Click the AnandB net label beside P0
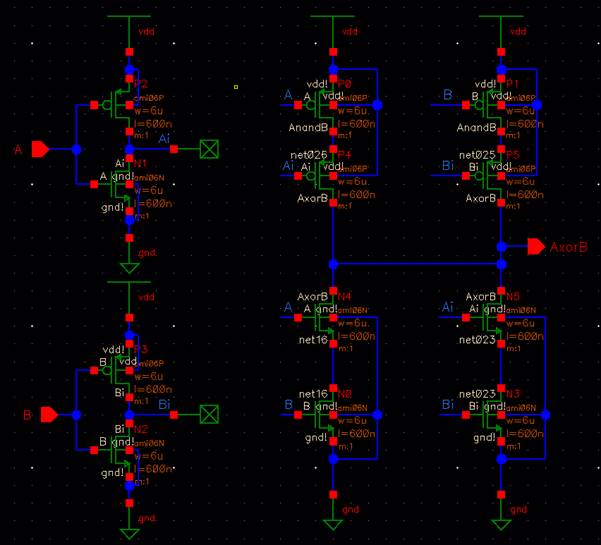This screenshot has height=545, width=601. [308, 128]
